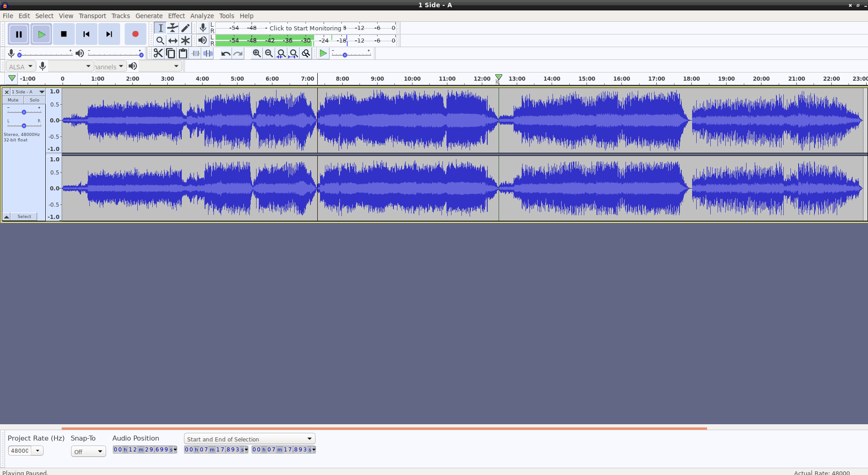Click the Zoom Toggle icon
This screenshot has width=868, height=475.
[x=306, y=53]
